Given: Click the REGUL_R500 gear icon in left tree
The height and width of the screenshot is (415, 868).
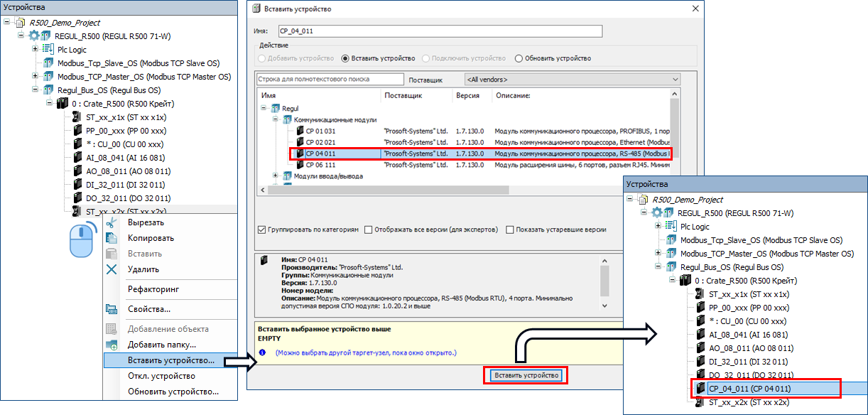Looking at the screenshot, I should [x=33, y=36].
